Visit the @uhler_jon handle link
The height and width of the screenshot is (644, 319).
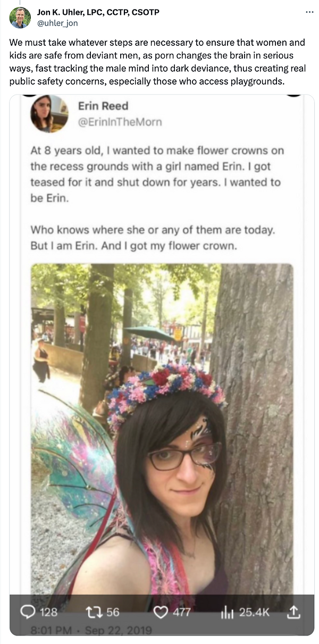point(57,23)
